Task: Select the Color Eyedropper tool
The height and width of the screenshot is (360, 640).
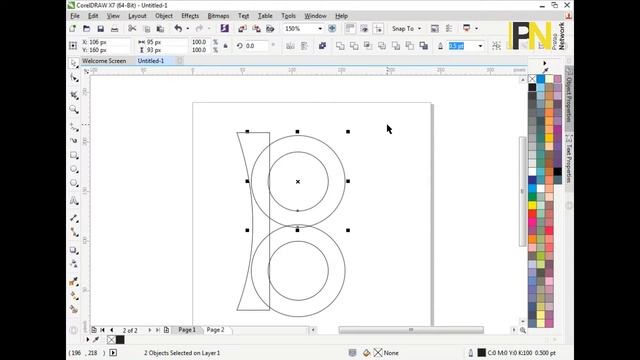Action: point(74,282)
